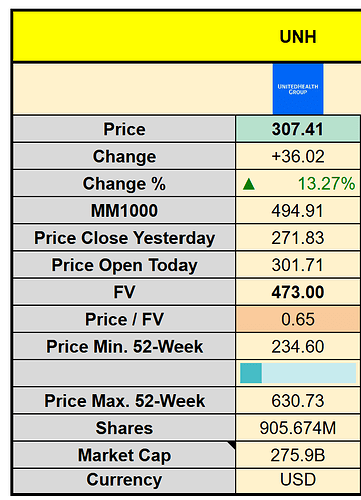
Task: Click the 52-week range progress bar
Action: [x=298, y=373]
